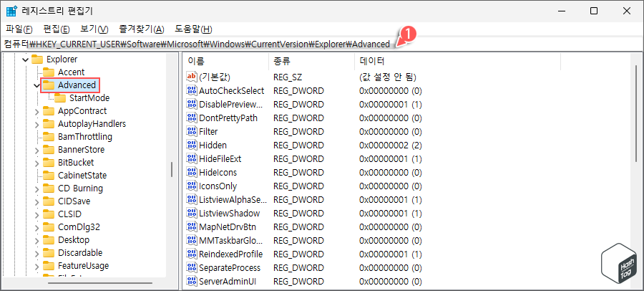Click the CabinetState folder icon
This screenshot has width=644, height=291.
pos(49,176)
